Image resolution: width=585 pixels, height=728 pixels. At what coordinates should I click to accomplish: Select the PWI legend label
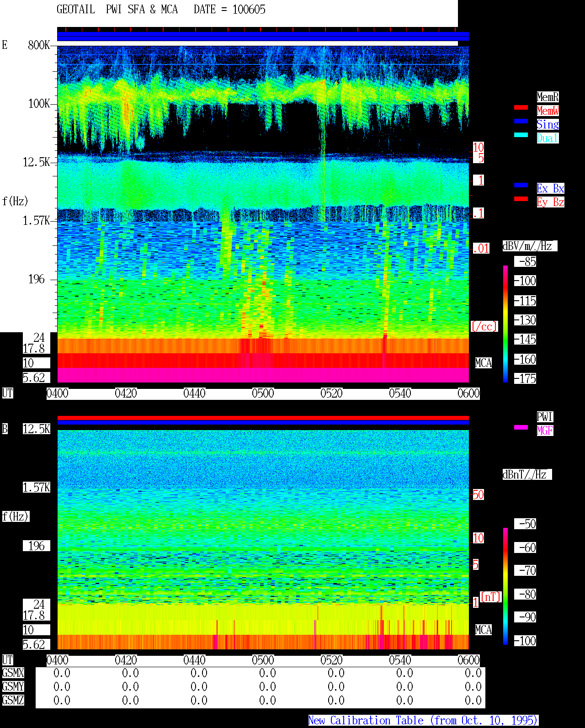[545, 417]
